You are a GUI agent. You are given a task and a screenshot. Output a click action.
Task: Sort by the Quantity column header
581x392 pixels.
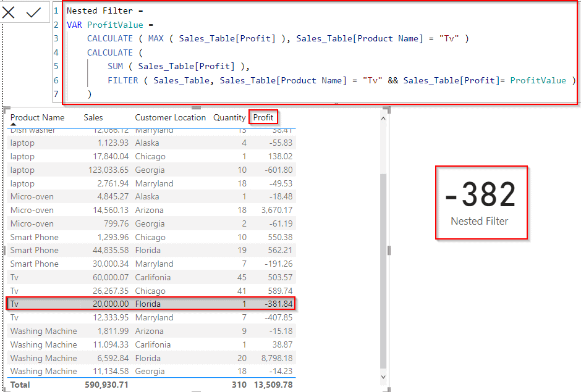click(x=229, y=117)
